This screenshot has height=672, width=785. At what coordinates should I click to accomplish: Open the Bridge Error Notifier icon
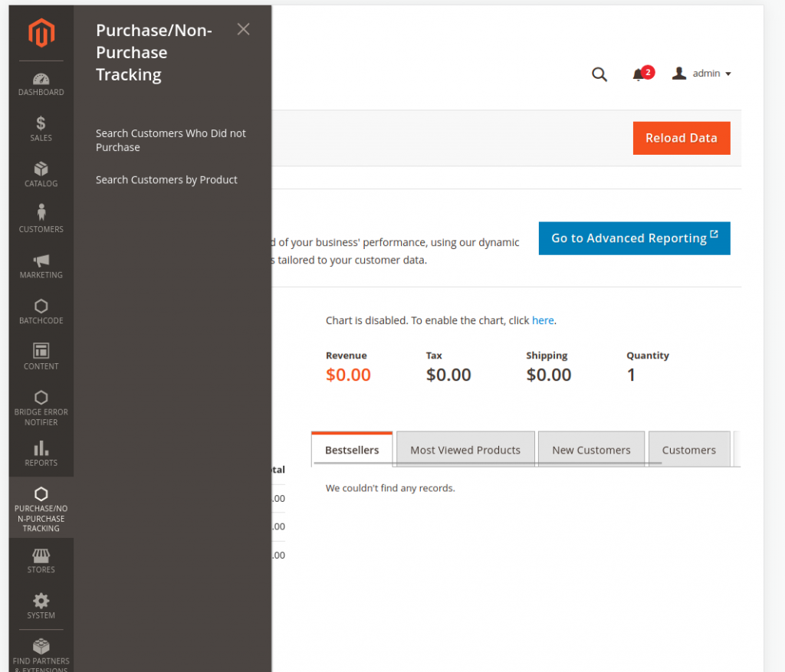pyautogui.click(x=41, y=405)
